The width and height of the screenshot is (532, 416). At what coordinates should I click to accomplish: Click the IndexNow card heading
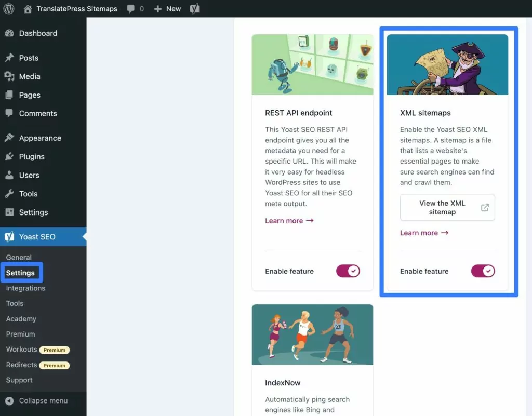click(283, 383)
